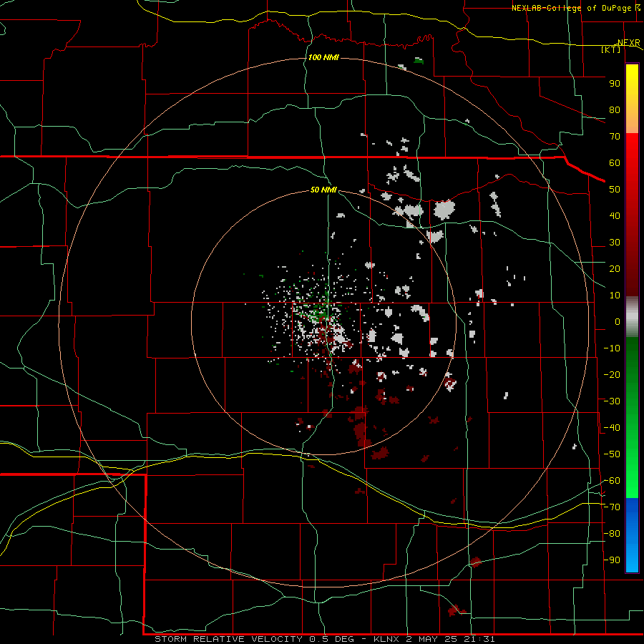Click the -30 scale value
This screenshot has width=644, height=644.
point(612,401)
